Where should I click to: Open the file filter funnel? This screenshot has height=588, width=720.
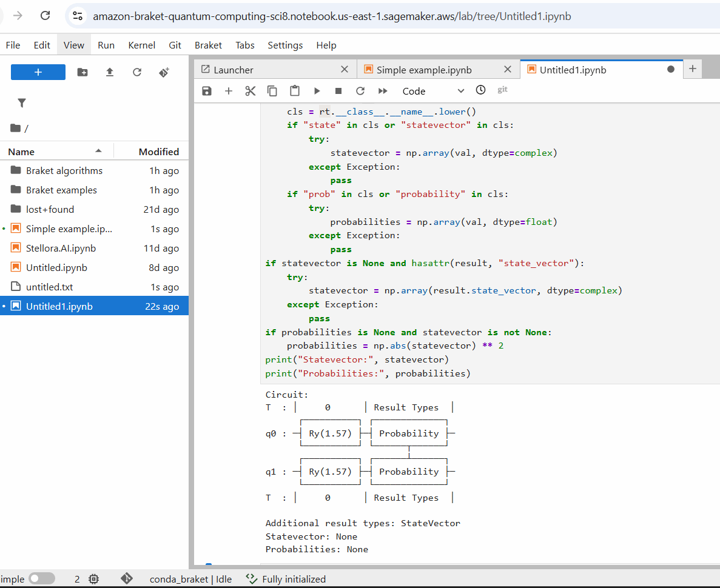22,103
